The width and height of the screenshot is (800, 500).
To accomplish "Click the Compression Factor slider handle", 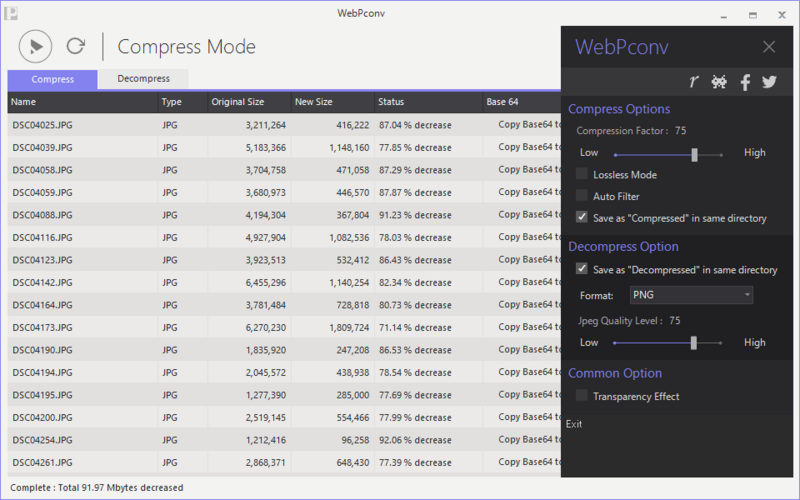I will 694,155.
